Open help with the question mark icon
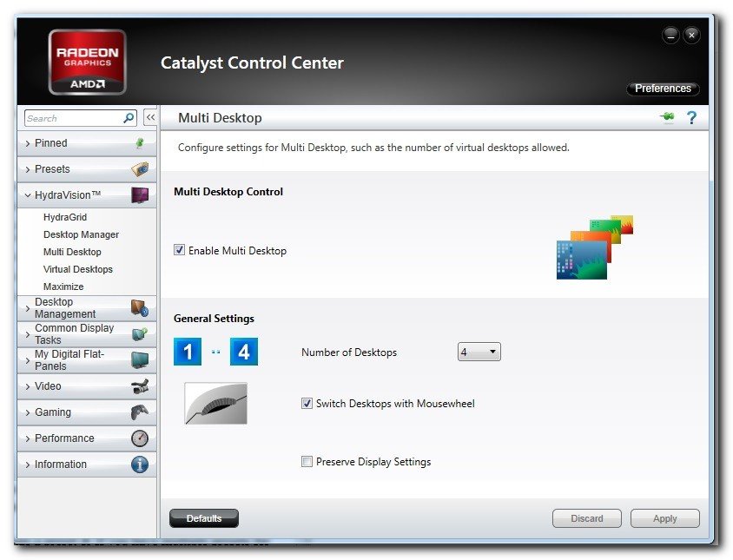Image resolution: width=733 pixels, height=560 pixels. click(691, 117)
